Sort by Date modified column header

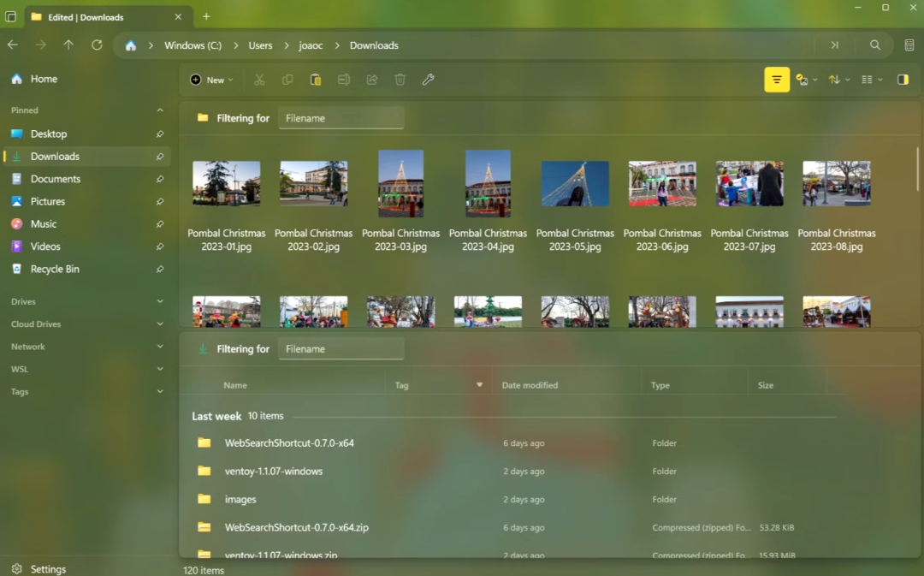pos(530,385)
